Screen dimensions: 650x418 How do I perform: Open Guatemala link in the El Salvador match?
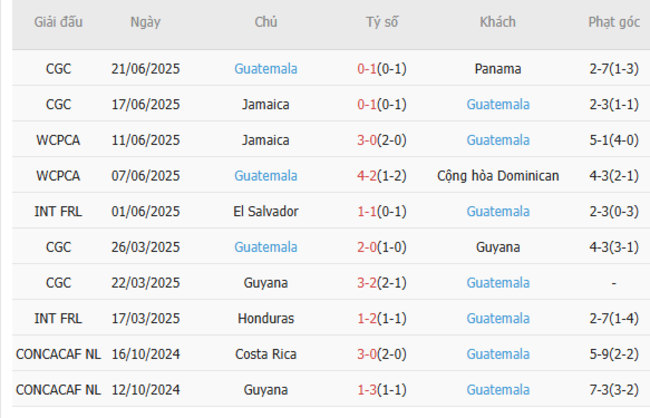pyautogui.click(x=498, y=211)
